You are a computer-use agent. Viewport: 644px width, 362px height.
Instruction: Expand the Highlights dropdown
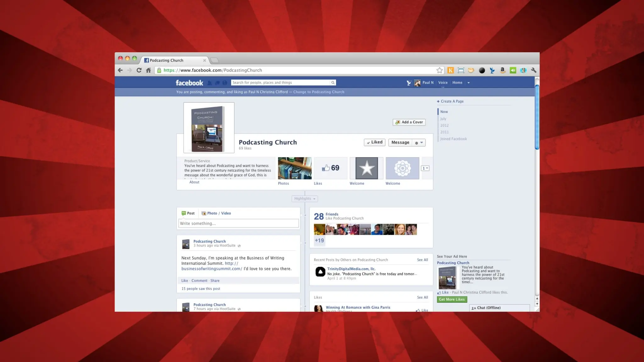click(x=304, y=199)
